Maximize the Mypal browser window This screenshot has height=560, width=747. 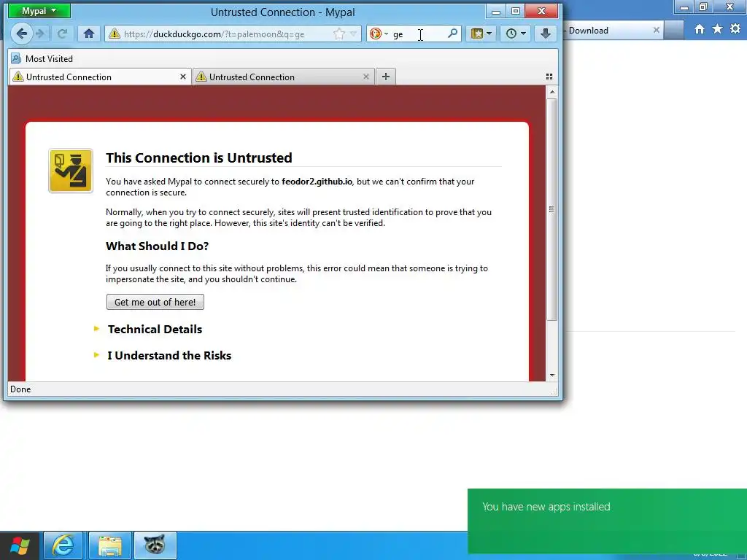click(x=516, y=11)
